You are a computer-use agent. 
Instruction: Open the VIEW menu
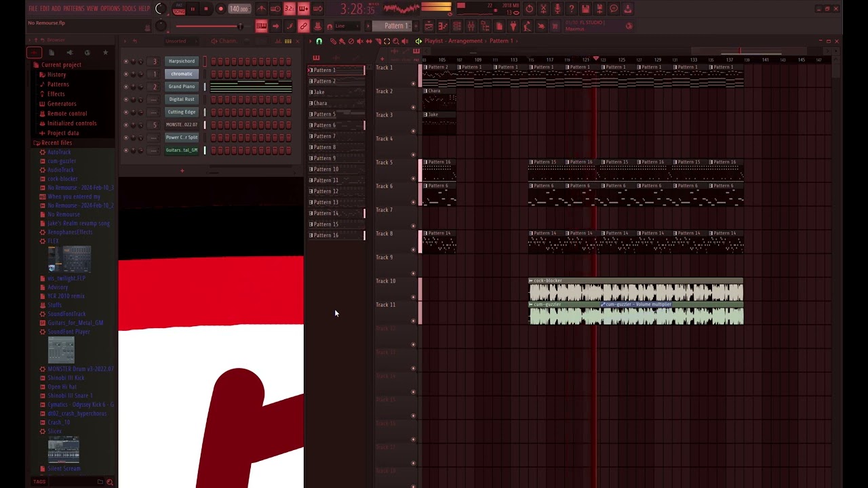coord(92,9)
